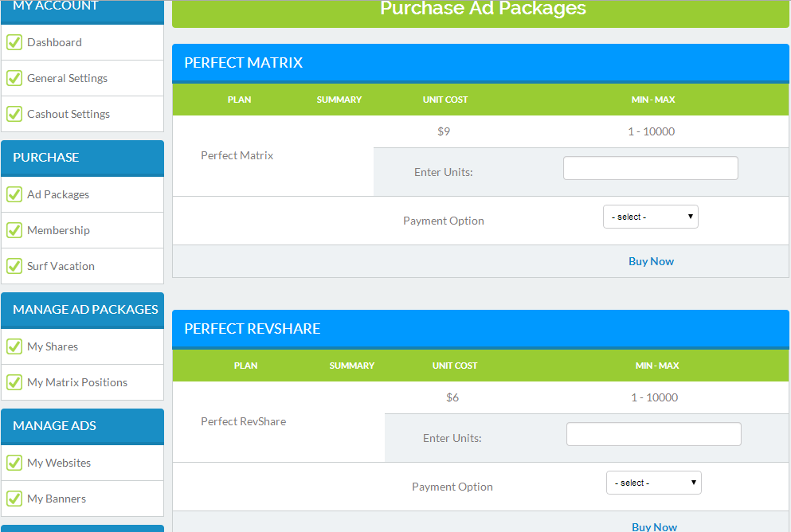Click Buy Now for Perfect RevShare

654,526
